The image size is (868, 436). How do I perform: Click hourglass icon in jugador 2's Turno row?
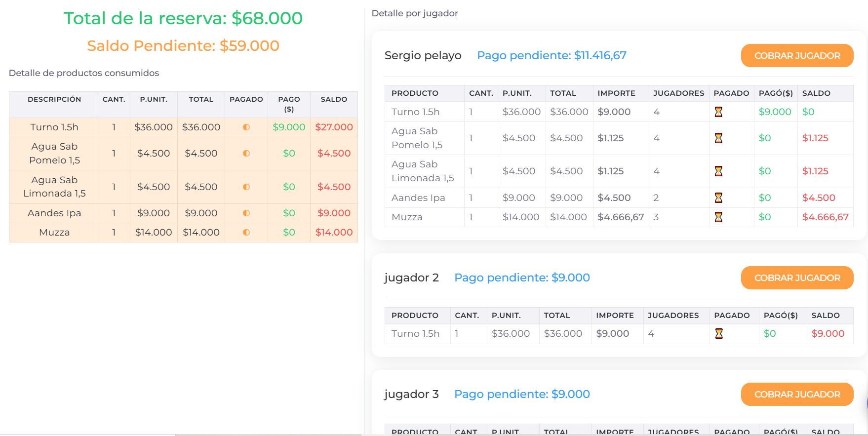(719, 334)
